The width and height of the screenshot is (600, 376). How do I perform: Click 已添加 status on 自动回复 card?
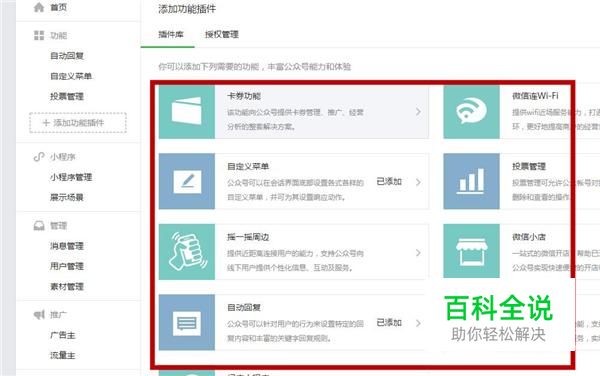pyautogui.click(x=389, y=323)
